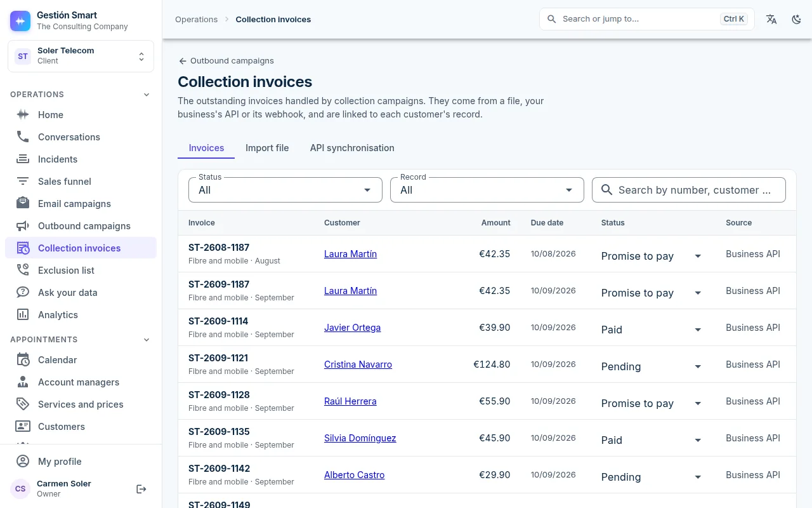Go back to Outbound campaigns
The height and width of the screenshot is (508, 812).
click(x=226, y=61)
